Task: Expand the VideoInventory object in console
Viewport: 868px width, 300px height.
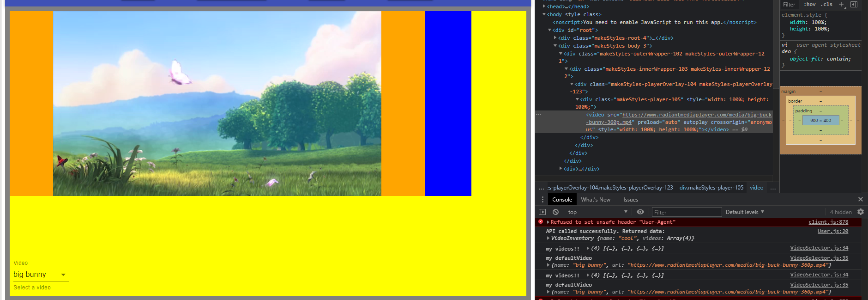Action: [548, 239]
